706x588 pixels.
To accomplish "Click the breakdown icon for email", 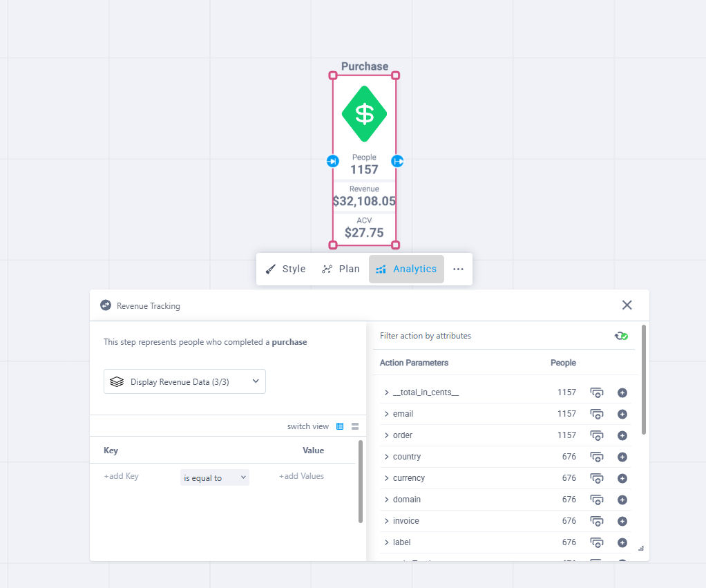I will (597, 414).
